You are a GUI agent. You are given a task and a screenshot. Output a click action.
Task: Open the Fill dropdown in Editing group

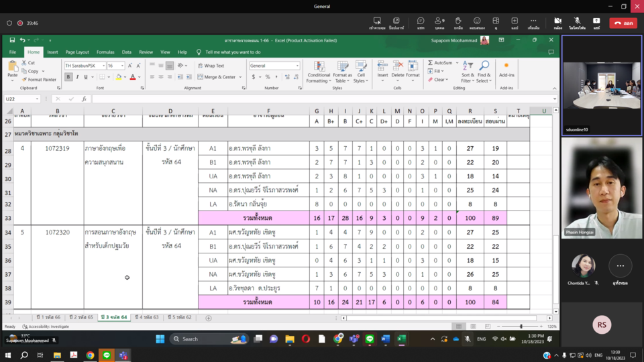pos(436,71)
